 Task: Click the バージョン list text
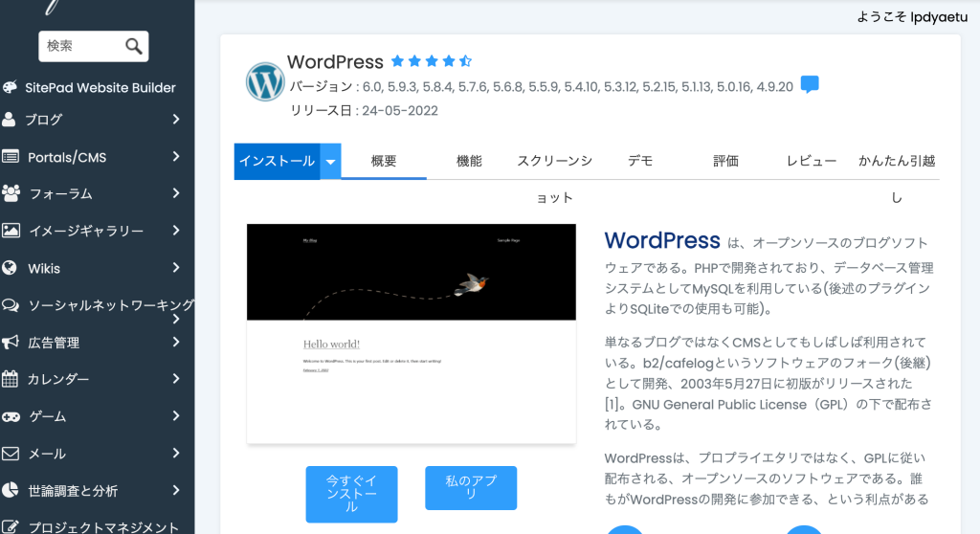[x=542, y=86]
